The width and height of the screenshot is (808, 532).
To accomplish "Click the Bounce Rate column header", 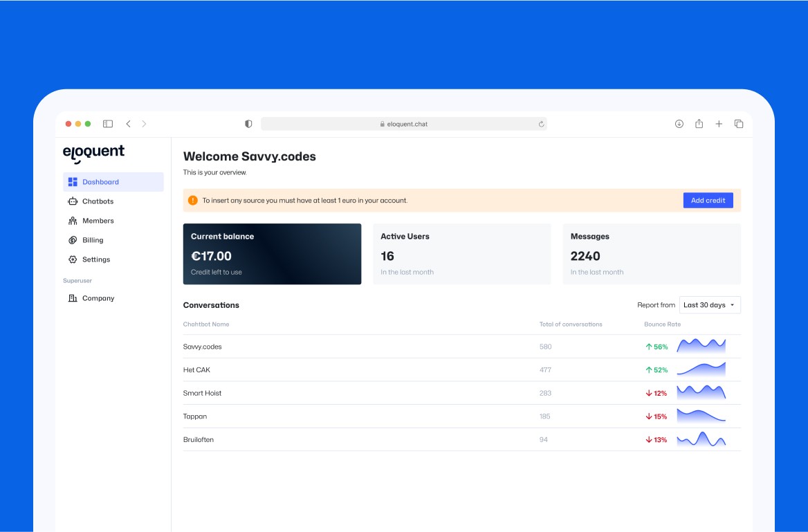I will pos(662,324).
